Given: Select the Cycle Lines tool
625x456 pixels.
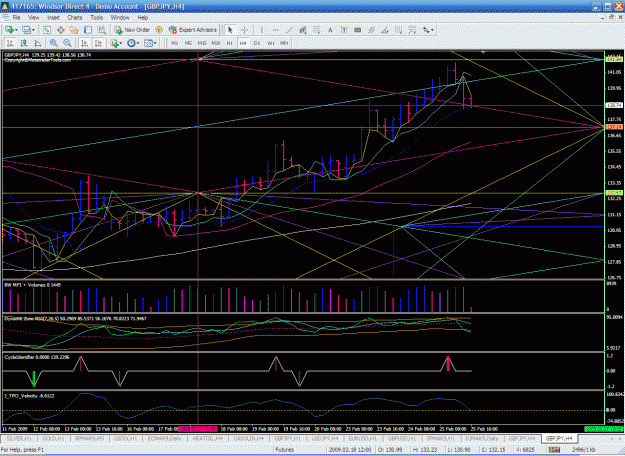Looking at the screenshot, I should coord(398,30).
